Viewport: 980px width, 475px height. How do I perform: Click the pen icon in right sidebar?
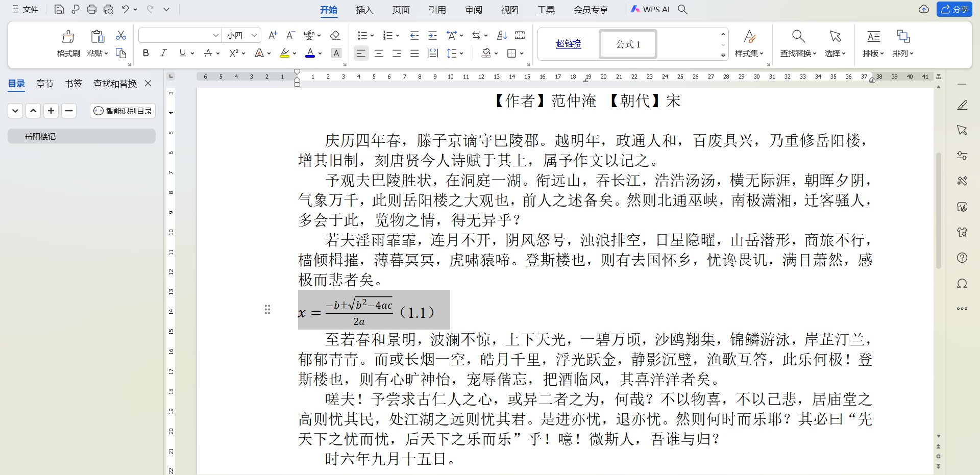pos(962,105)
